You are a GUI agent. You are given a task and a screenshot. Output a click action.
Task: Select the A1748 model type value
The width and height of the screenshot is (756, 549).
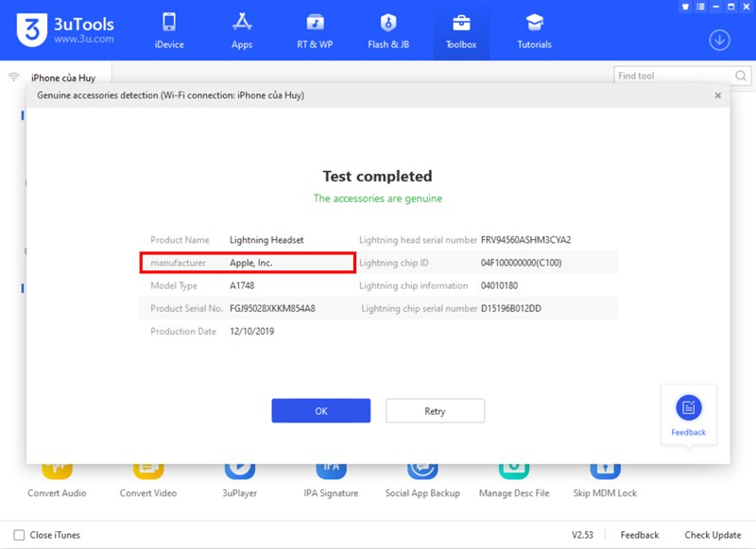[242, 285]
